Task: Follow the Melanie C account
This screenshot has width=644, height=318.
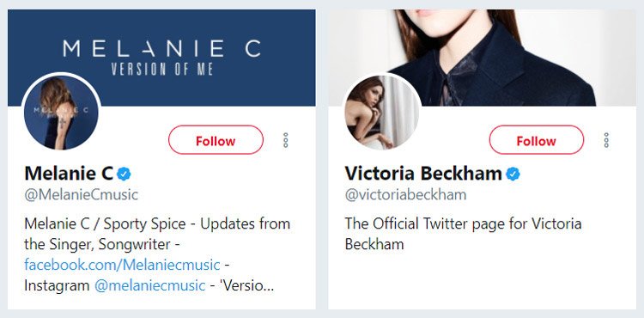Action: coord(216,140)
